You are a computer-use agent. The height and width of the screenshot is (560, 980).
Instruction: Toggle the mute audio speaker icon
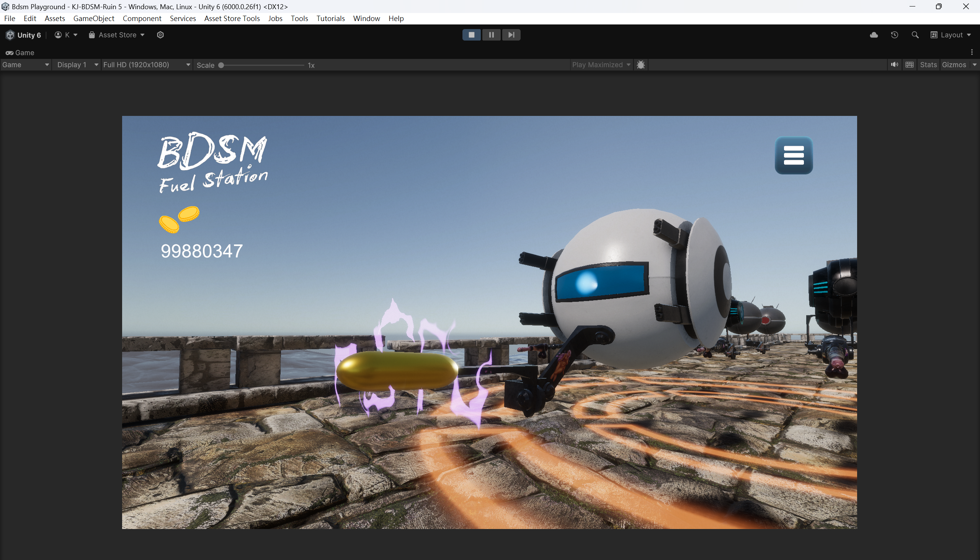tap(894, 65)
